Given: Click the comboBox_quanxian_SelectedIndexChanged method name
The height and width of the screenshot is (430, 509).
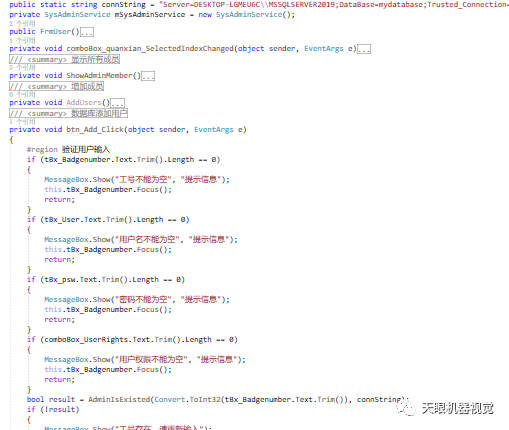Looking at the screenshot, I should [x=150, y=49].
